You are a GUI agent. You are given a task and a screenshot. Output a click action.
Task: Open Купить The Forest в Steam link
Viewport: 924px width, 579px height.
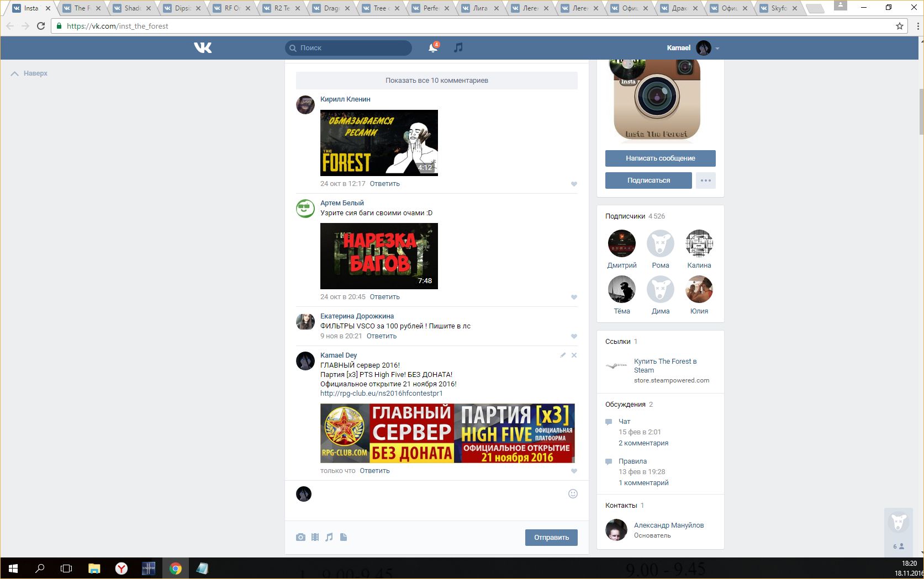[x=665, y=366]
